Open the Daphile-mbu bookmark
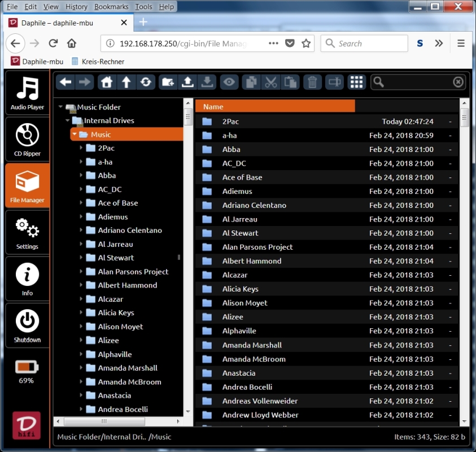The width and height of the screenshot is (476, 452). pos(37,62)
